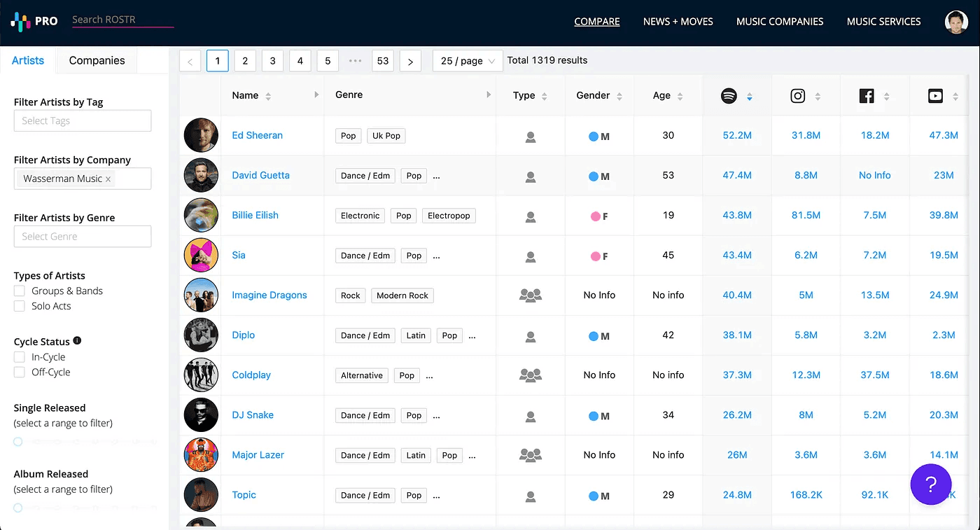Open David Guetta artist photo
The height and width of the screenshot is (530, 980).
(x=201, y=175)
